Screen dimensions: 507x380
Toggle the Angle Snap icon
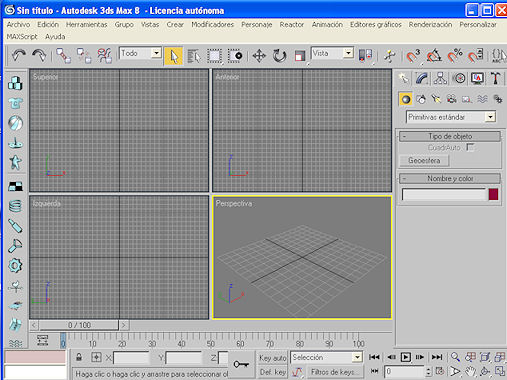pos(434,56)
